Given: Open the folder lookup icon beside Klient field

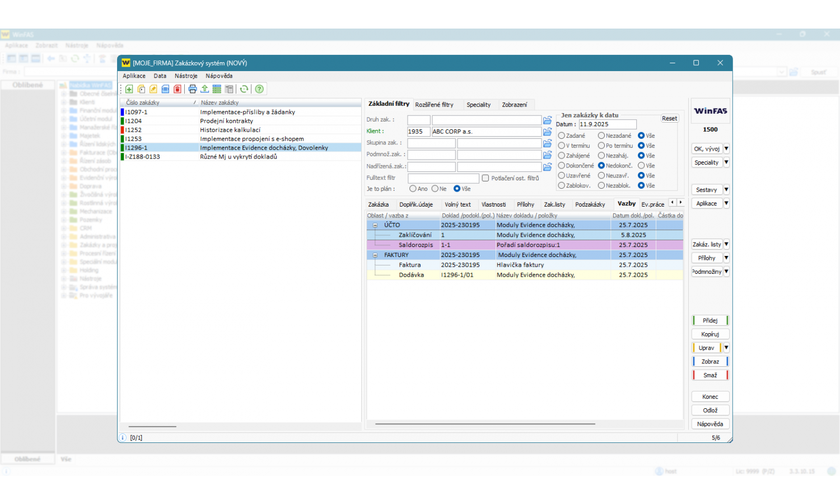Looking at the screenshot, I should click(x=547, y=132).
